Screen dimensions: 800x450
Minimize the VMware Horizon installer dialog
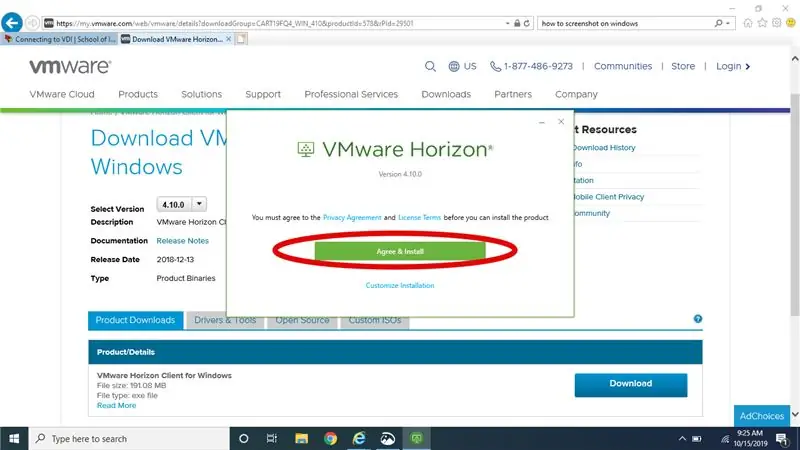[x=542, y=122]
